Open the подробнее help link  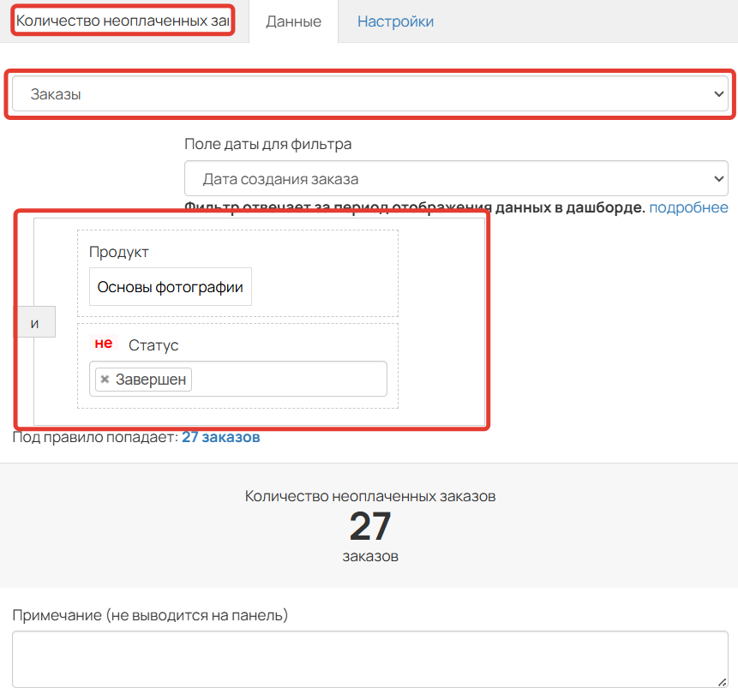point(688,207)
